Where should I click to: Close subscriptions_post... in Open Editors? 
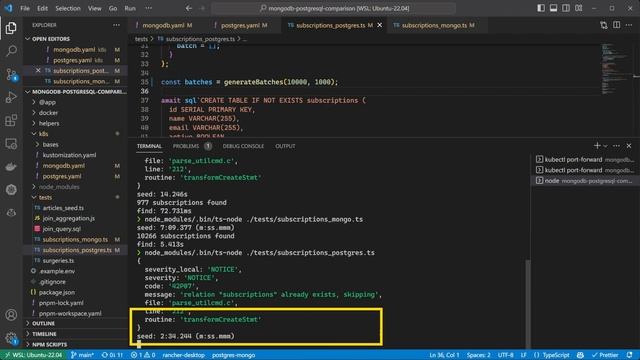tap(38, 71)
